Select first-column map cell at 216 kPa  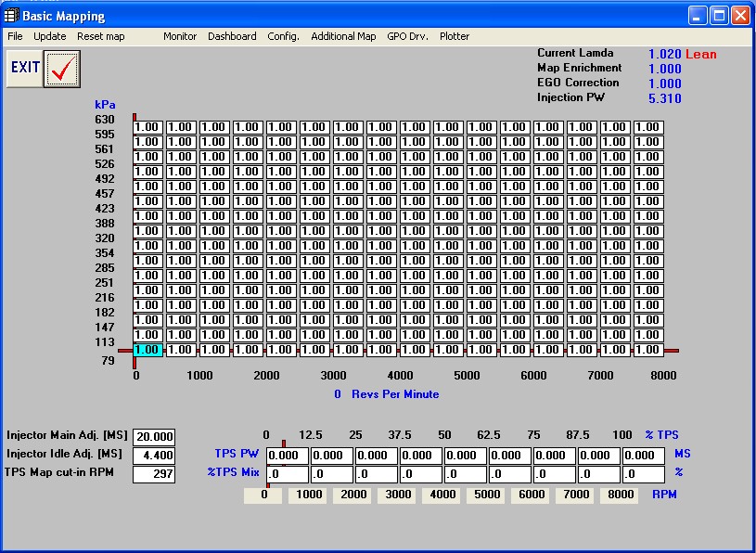[x=148, y=305]
